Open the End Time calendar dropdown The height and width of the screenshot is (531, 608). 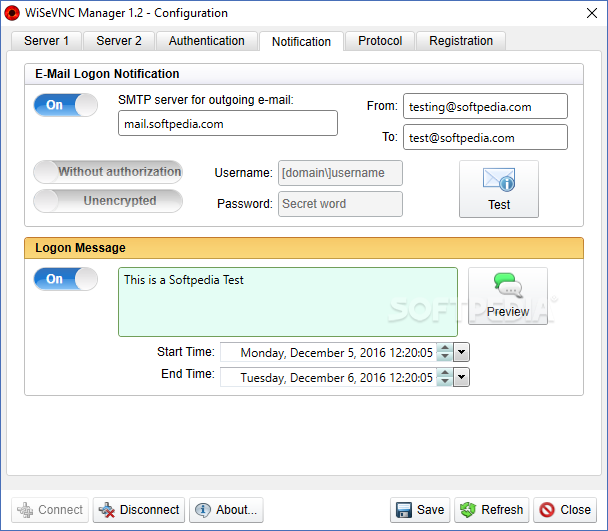pos(461,377)
